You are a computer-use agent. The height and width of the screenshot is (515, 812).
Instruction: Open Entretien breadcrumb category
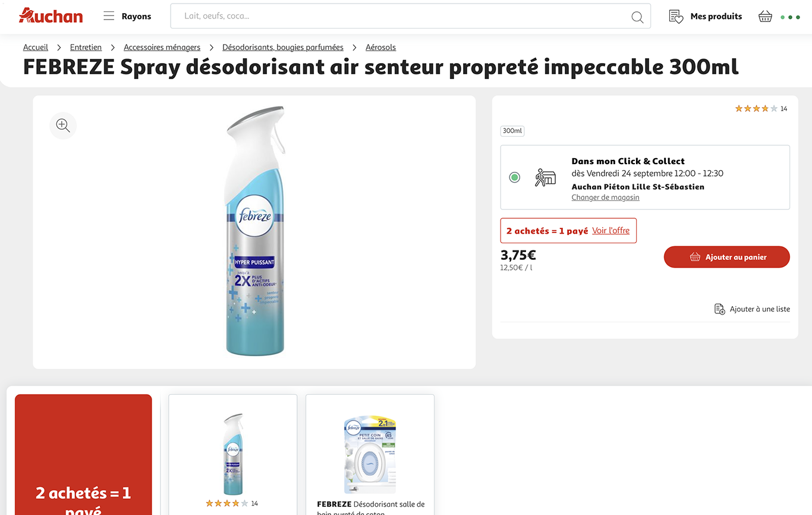coord(86,47)
